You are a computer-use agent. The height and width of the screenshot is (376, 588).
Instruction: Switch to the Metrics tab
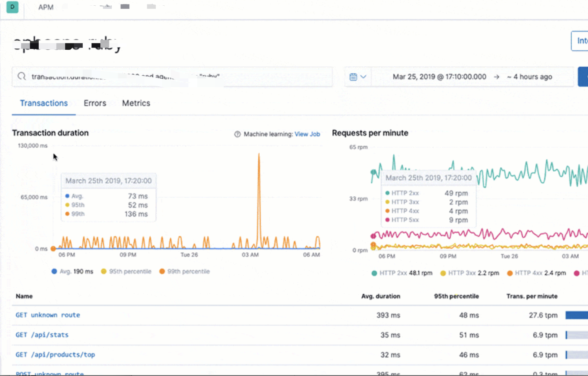[136, 103]
